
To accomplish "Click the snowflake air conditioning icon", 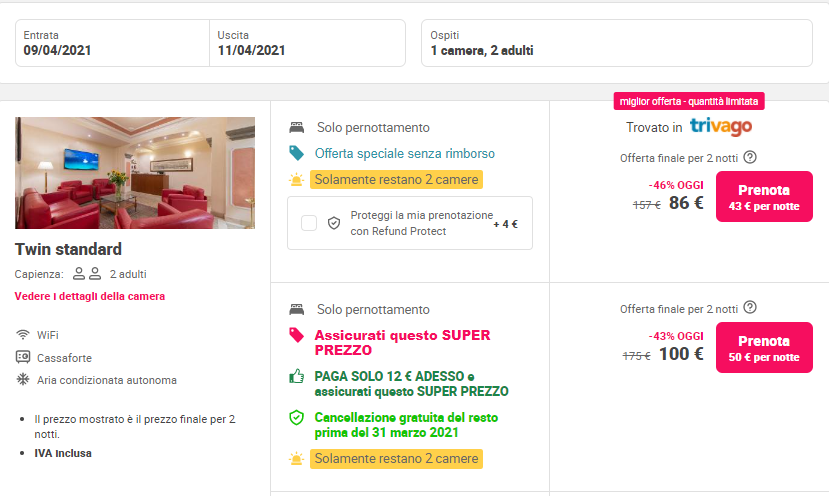I will click(23, 380).
